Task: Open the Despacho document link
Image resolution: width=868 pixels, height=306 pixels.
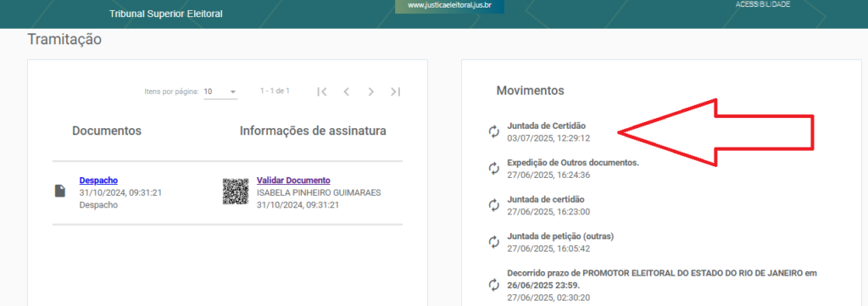Action: pos(98,181)
